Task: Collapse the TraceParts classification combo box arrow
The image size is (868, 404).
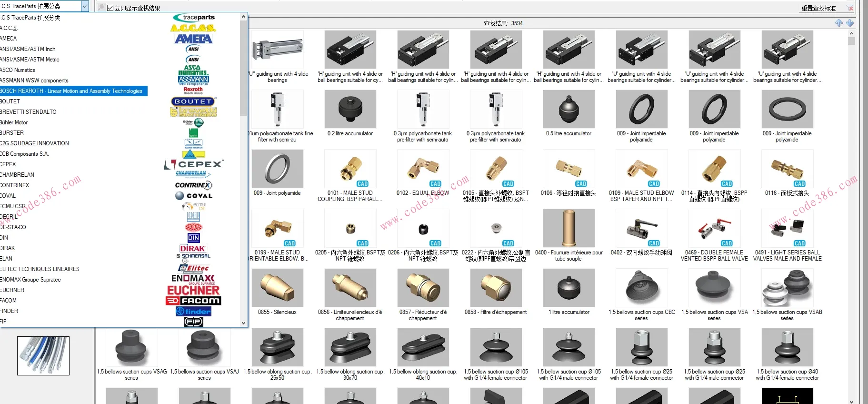Action: [x=85, y=6]
